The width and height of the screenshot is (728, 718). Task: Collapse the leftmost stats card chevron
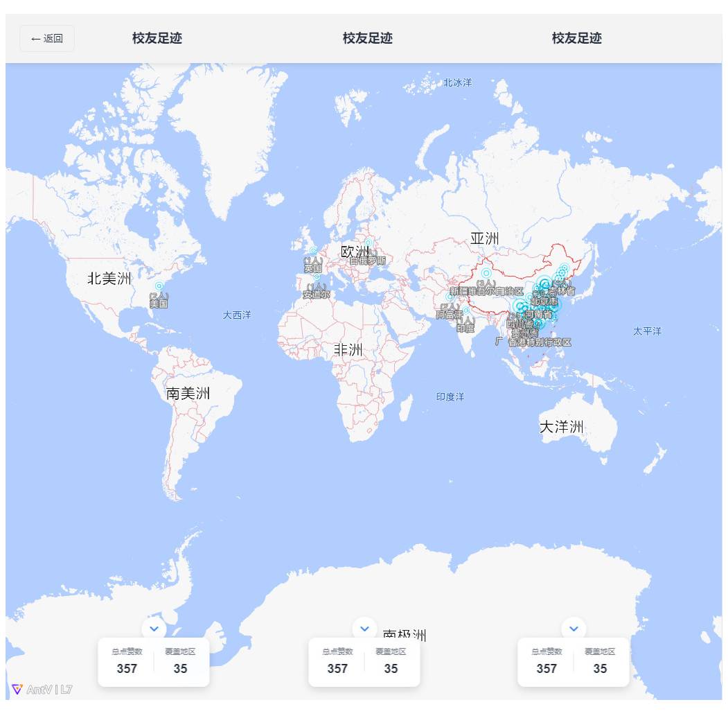click(154, 629)
